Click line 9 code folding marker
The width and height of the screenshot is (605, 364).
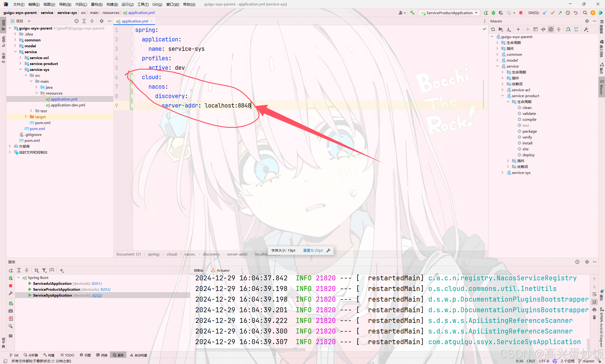coord(133,105)
